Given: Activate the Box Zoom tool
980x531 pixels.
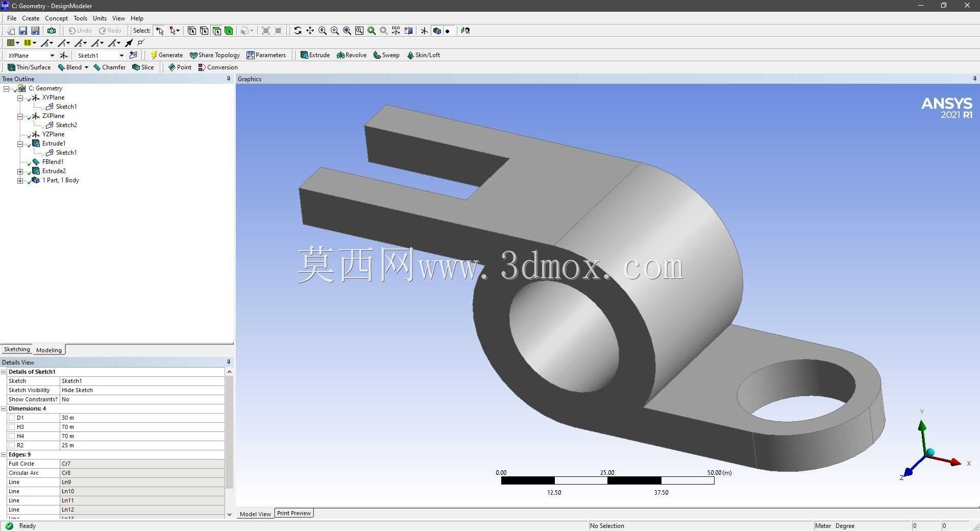Looking at the screenshot, I should (335, 31).
